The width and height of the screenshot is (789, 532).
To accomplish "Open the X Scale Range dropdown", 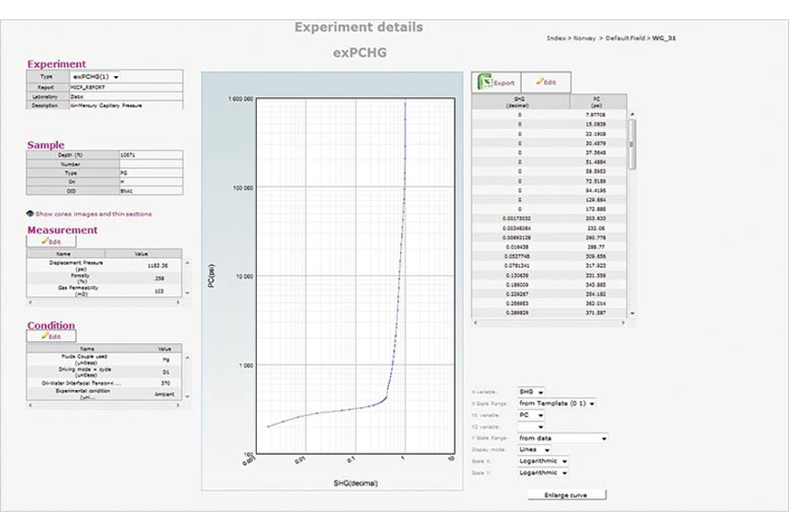I will pyautogui.click(x=557, y=404).
